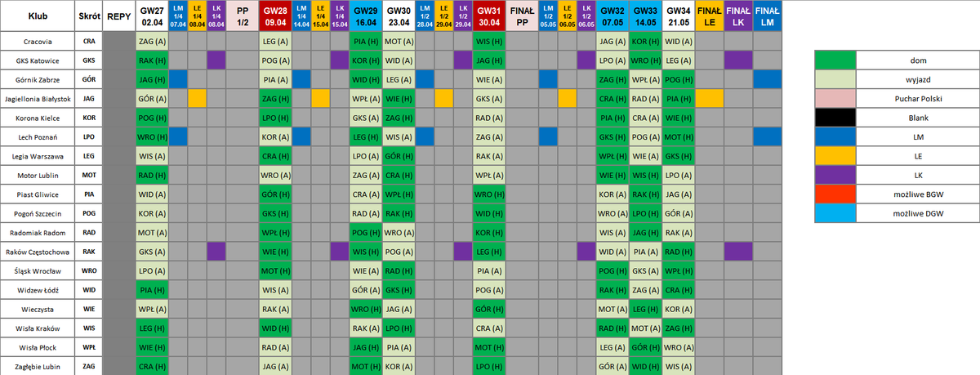Select the purple 'FINAŁ LK' header
Viewport: 980px width, 375px height.
[x=738, y=16]
